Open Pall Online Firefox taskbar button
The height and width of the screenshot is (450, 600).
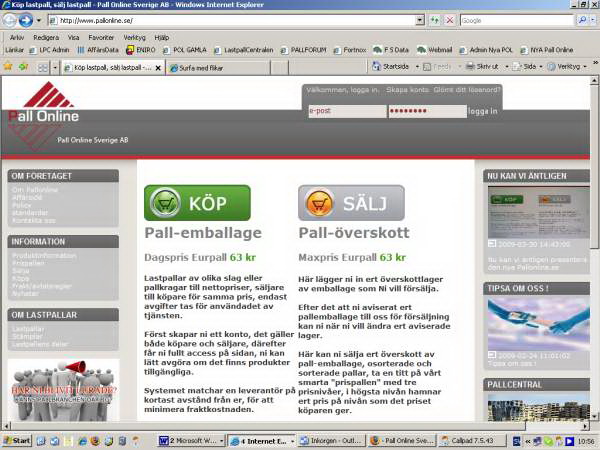click(403, 441)
